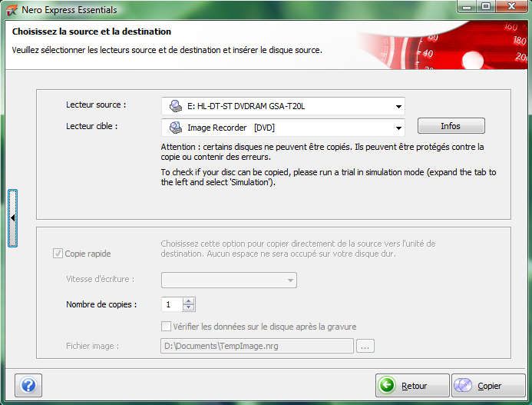Image resolution: width=532 pixels, height=405 pixels.
Task: Click the 'Attention : certains disques' warning text
Action: point(322,152)
